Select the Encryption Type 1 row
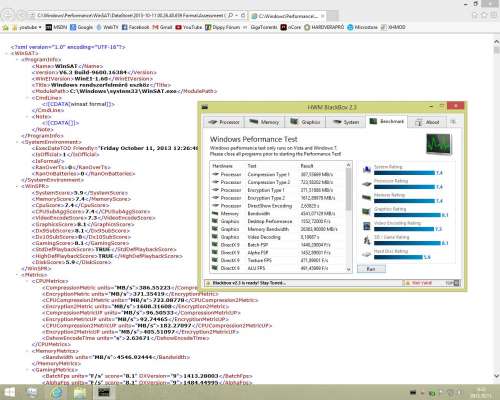The width and height of the screenshot is (500, 400). click(x=278, y=190)
